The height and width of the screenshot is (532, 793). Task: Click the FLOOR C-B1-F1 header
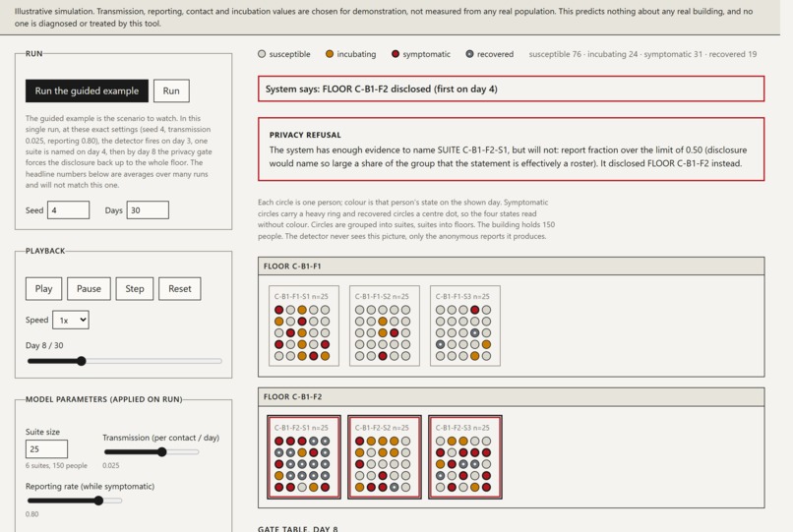tap(512, 266)
